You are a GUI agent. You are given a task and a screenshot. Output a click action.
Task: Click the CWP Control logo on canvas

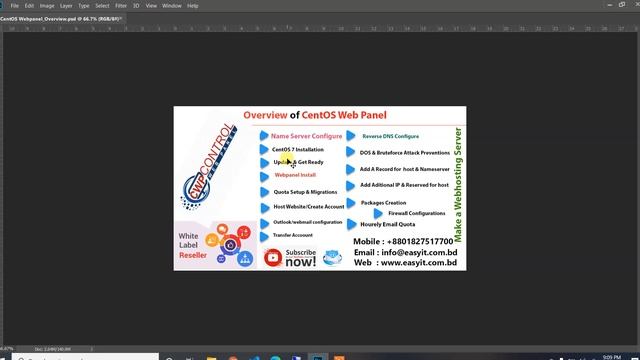[209, 167]
